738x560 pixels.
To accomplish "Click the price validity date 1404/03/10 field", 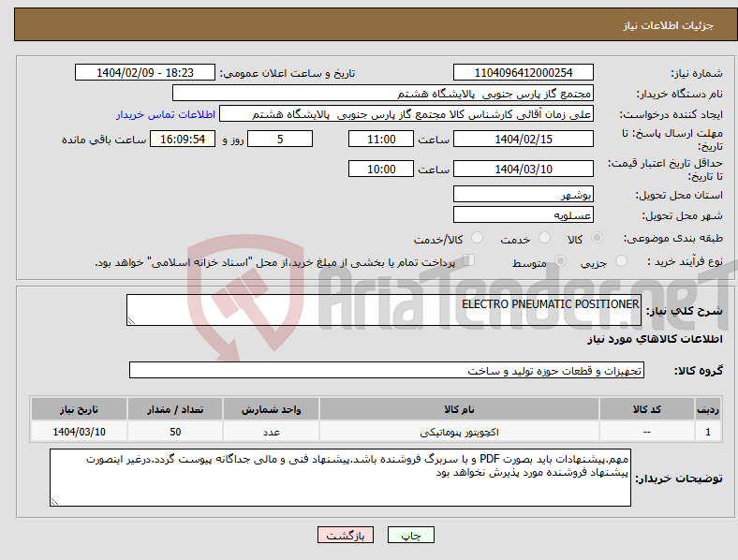I will point(523,169).
